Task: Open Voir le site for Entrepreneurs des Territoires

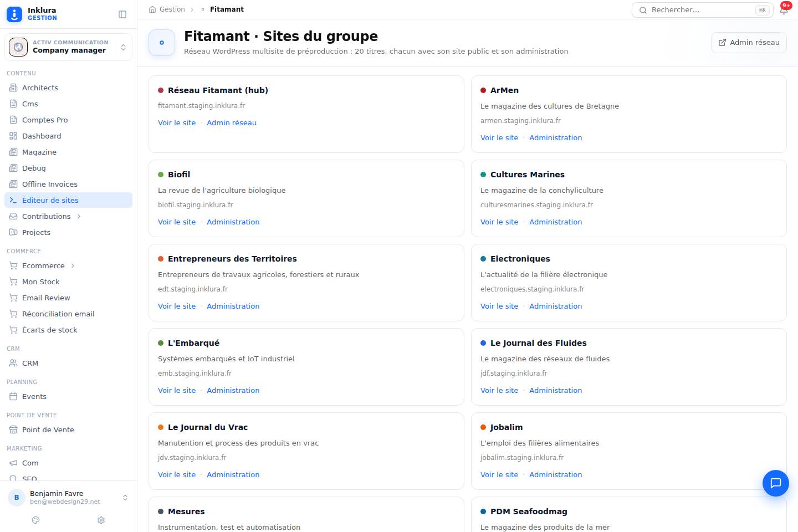Action: click(177, 306)
